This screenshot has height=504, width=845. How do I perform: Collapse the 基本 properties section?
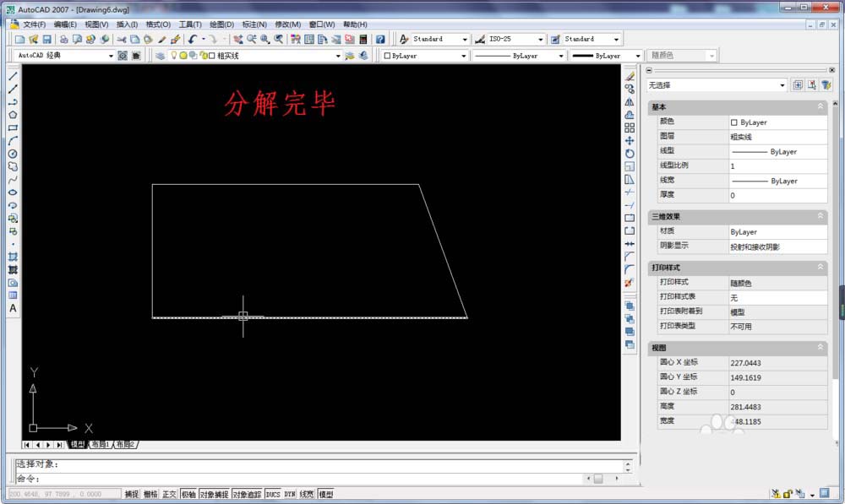[820, 107]
